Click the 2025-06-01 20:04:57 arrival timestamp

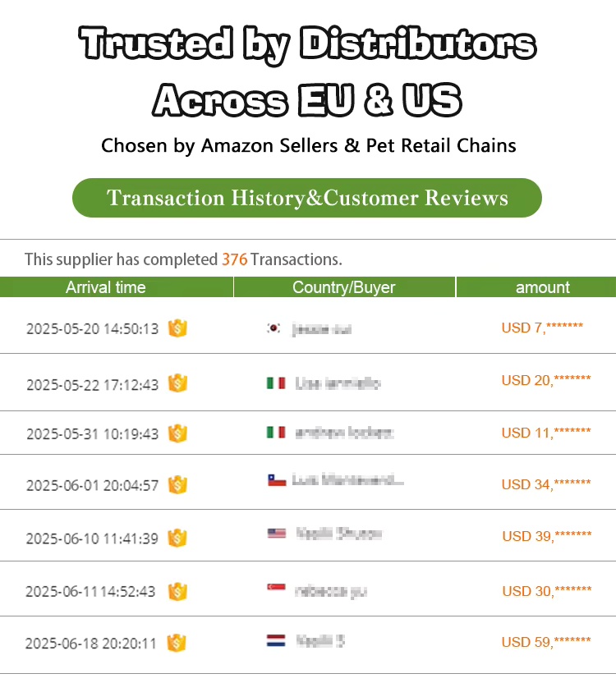(92, 485)
